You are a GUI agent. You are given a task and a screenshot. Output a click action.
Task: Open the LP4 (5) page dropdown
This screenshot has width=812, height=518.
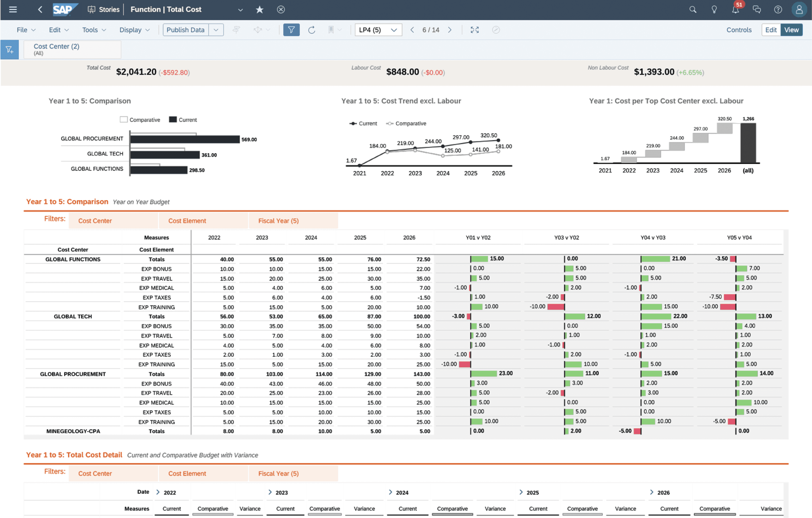tap(378, 30)
